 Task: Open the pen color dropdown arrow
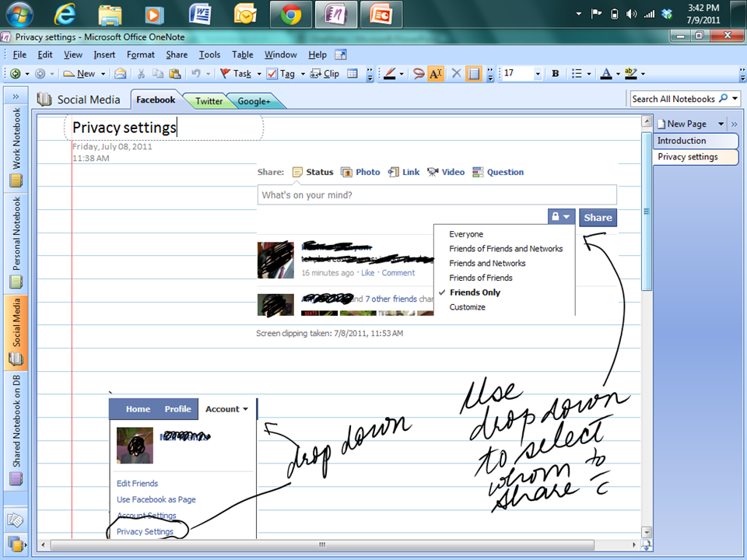click(x=402, y=74)
